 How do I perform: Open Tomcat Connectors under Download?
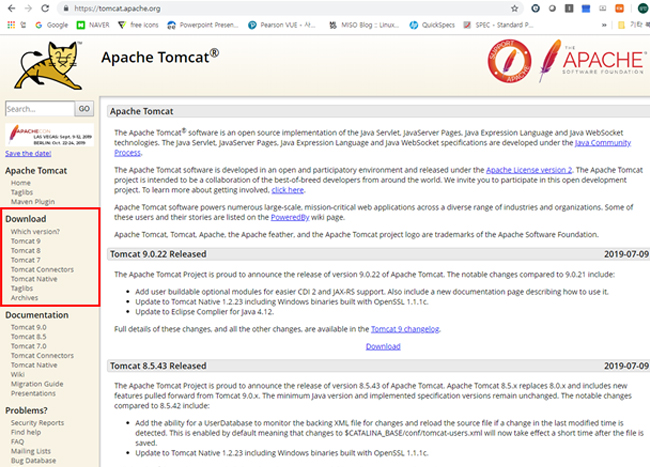[42, 270]
